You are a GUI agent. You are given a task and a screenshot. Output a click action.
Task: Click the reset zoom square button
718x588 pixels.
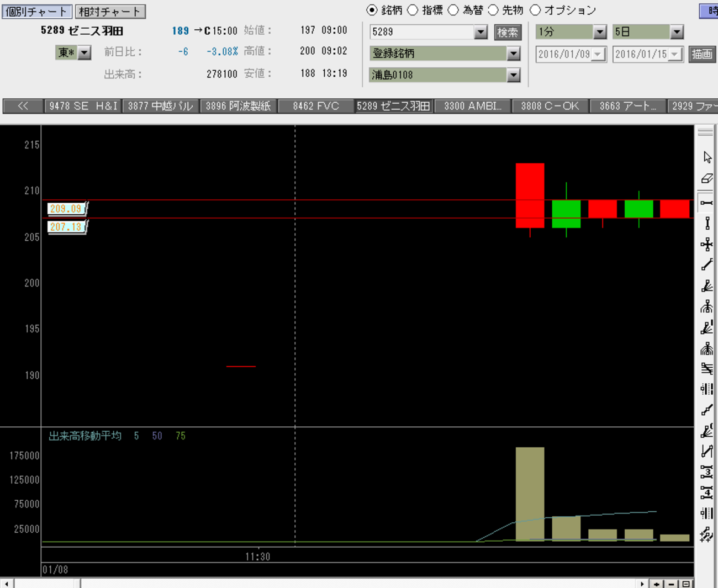[685, 584]
